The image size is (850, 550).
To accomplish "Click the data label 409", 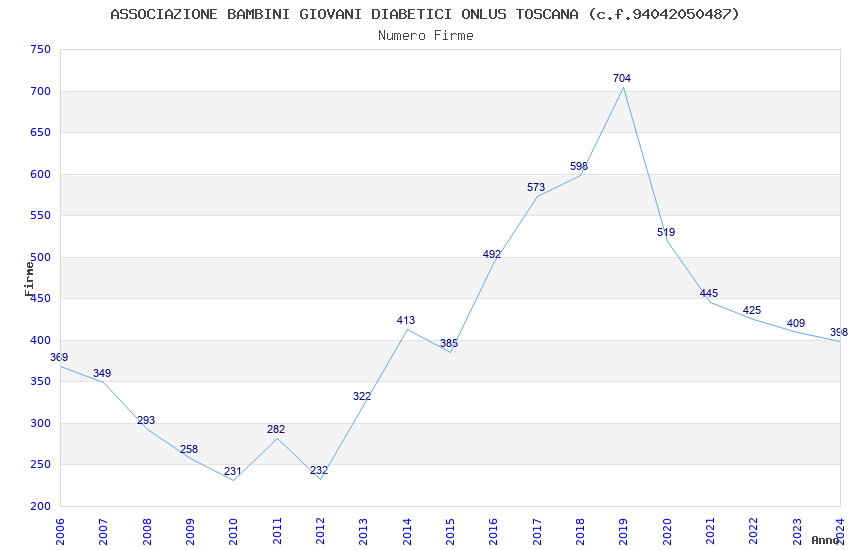I will 796,323.
